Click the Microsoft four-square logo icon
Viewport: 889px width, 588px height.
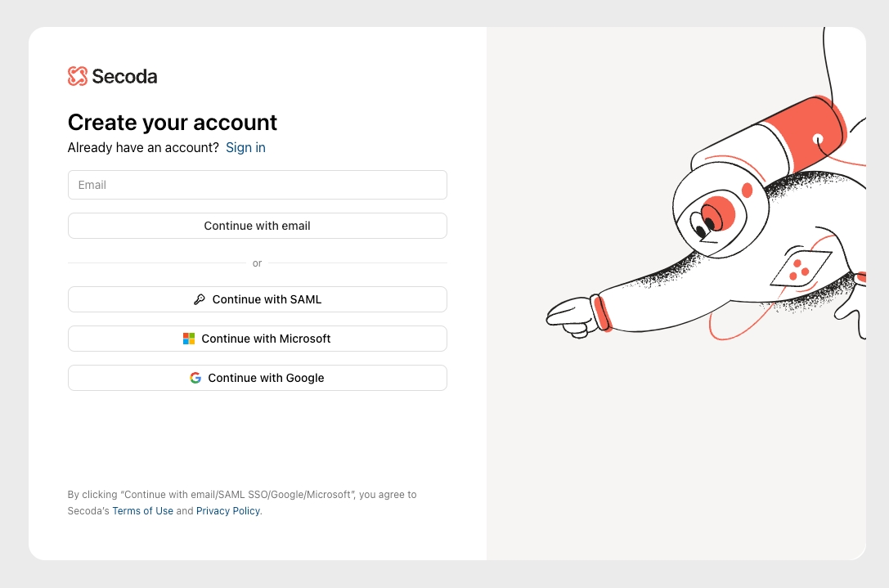[x=189, y=339]
